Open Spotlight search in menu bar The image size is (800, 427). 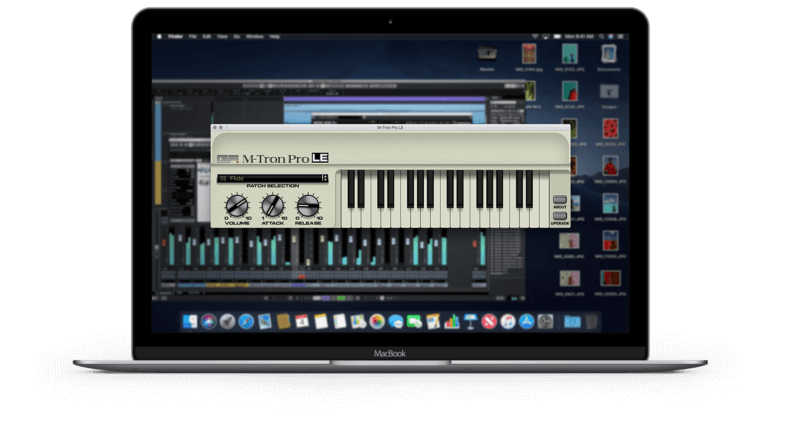[602, 37]
